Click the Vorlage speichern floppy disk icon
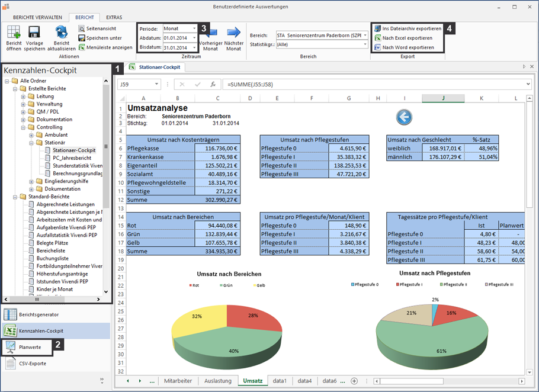The height and width of the screenshot is (392, 539). 34,33
